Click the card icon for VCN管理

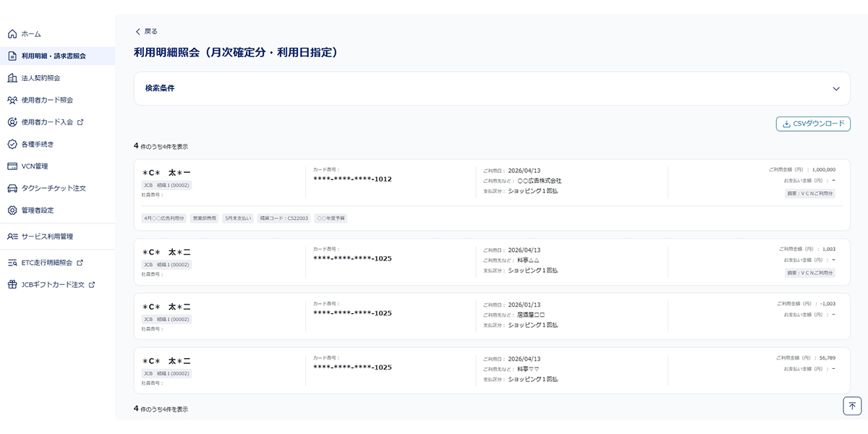(x=12, y=166)
